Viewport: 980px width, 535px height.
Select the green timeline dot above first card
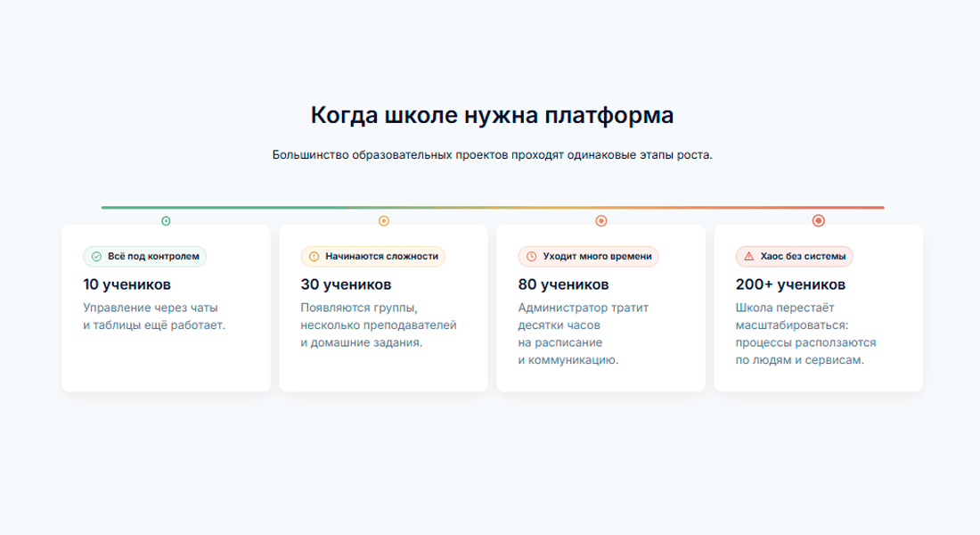click(166, 221)
